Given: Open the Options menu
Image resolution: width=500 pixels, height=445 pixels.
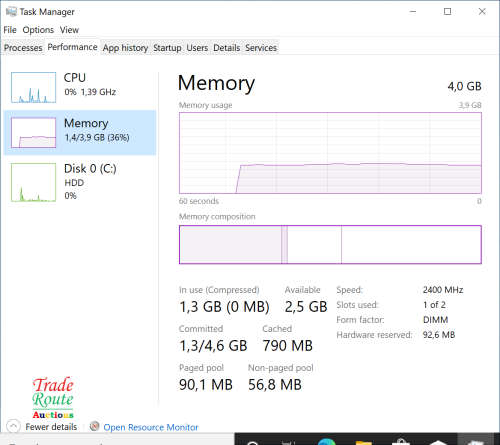Looking at the screenshot, I should [38, 30].
